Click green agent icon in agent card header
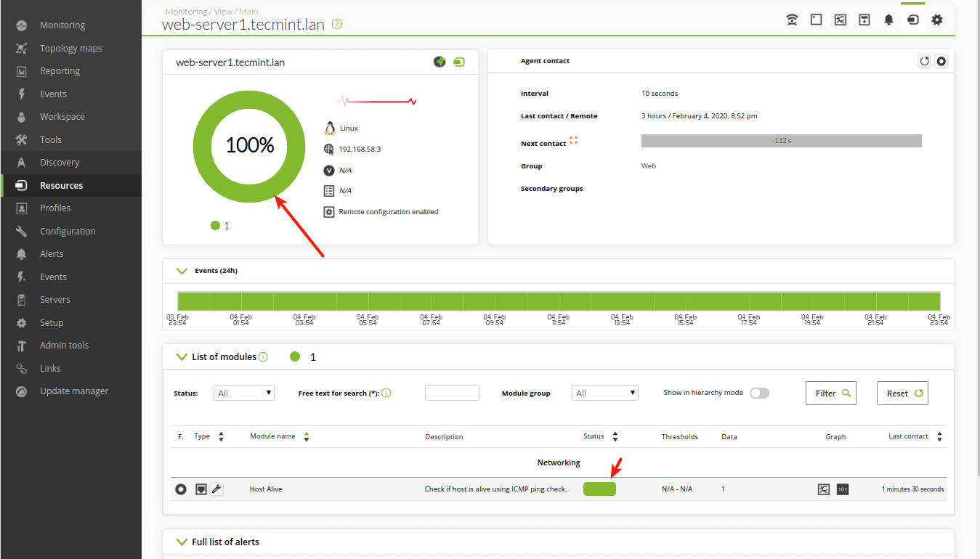This screenshot has width=980, height=559. point(459,62)
